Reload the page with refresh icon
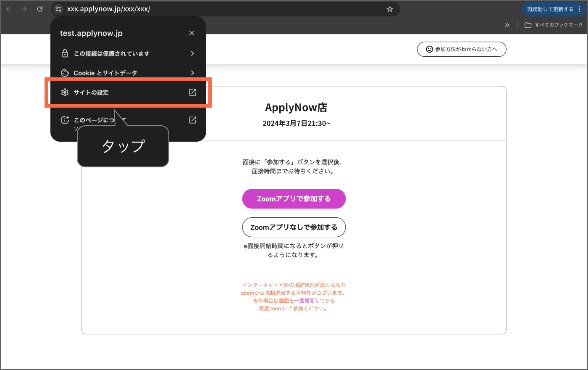Viewport: 588px width, 370px height. (39, 9)
